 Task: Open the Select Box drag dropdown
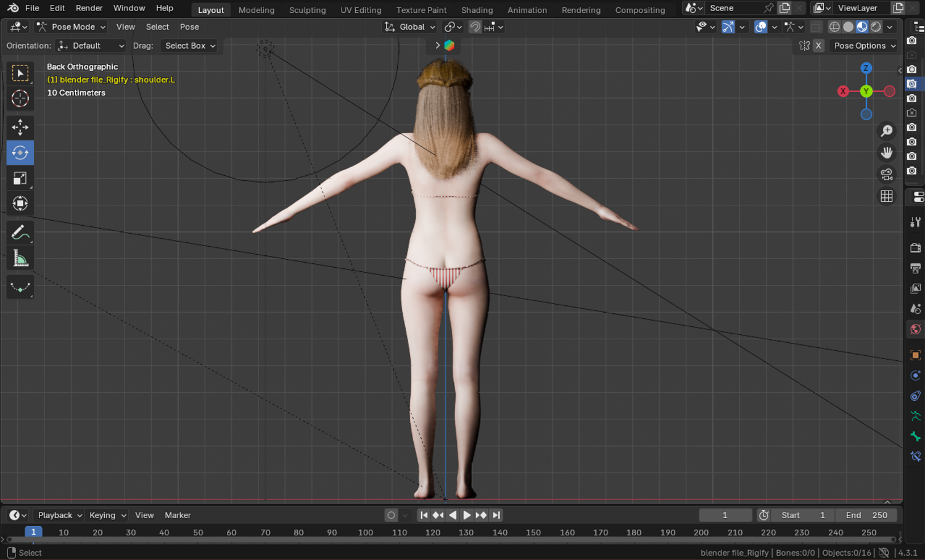point(190,46)
